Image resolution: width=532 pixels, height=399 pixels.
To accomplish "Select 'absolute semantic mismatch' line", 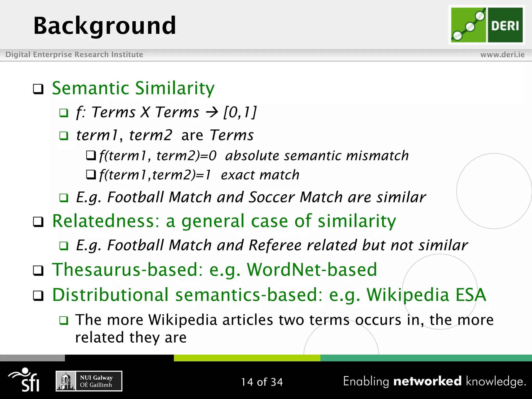I will click(x=254, y=156).
